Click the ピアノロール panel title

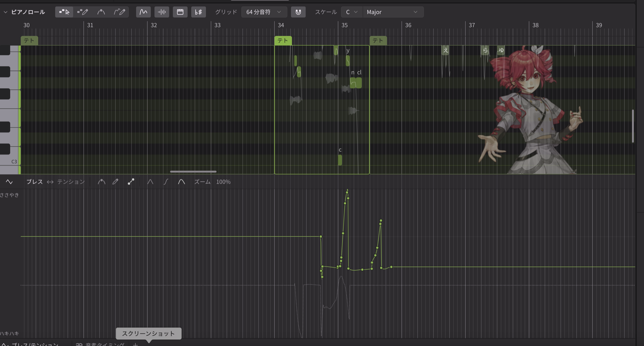click(28, 12)
